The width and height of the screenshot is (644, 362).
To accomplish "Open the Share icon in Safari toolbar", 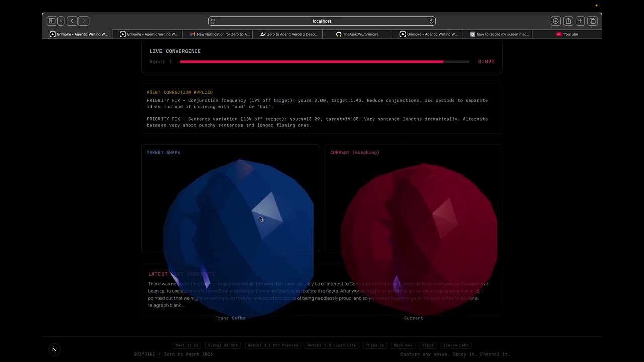I will pyautogui.click(x=568, y=21).
